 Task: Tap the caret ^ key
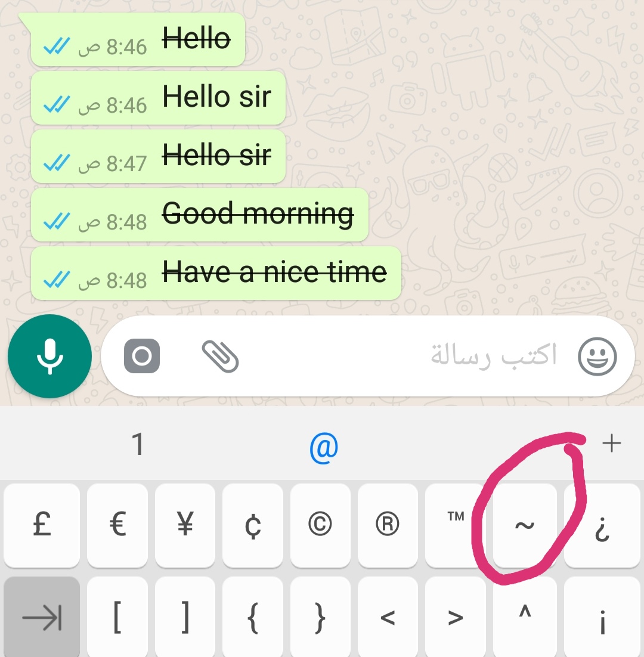[525, 617]
